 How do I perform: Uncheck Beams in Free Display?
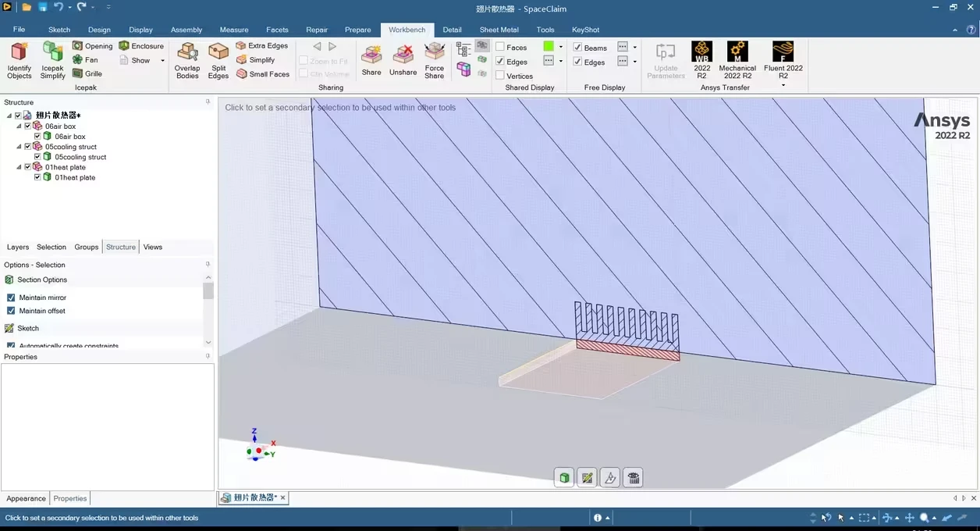[x=577, y=48]
